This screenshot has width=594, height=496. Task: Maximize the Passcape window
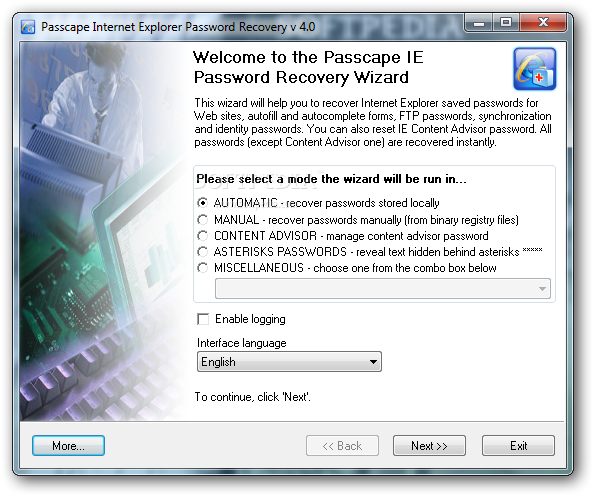(x=506, y=23)
